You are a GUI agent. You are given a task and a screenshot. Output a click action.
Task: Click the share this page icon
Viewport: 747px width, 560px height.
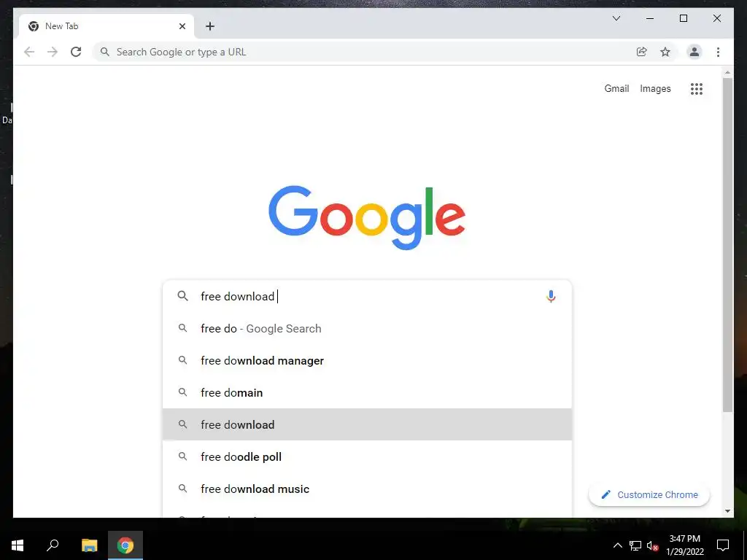click(x=642, y=52)
